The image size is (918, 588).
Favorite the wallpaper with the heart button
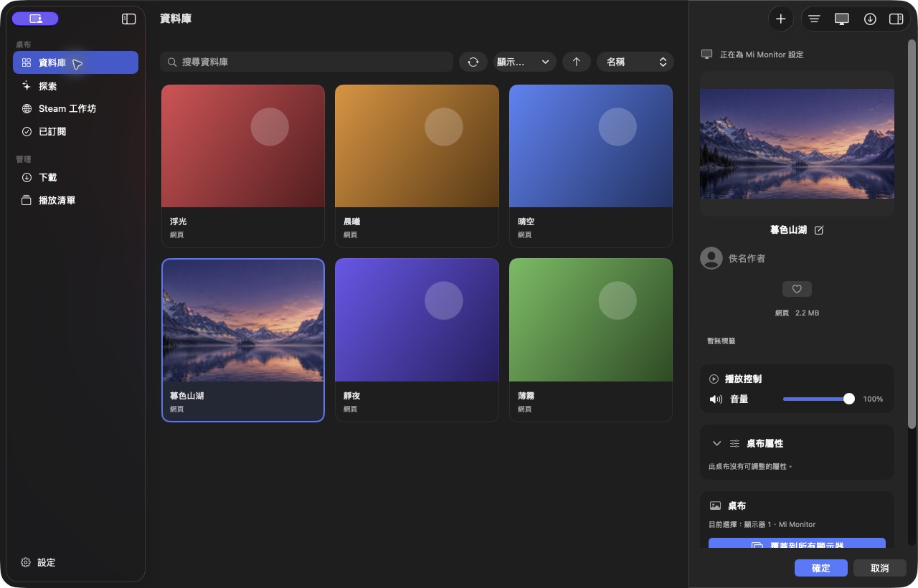click(797, 289)
